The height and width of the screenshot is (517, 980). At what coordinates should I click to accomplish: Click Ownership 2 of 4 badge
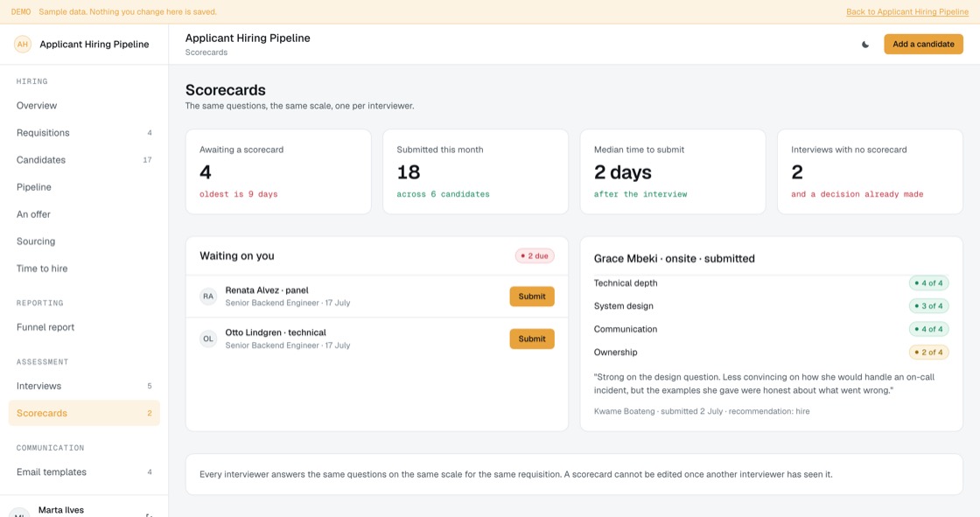pyautogui.click(x=928, y=353)
